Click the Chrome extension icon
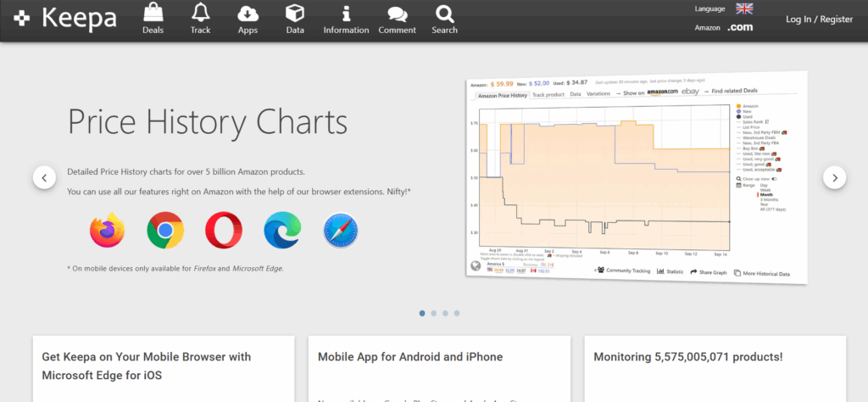This screenshot has width=868, height=402. pyautogui.click(x=165, y=230)
